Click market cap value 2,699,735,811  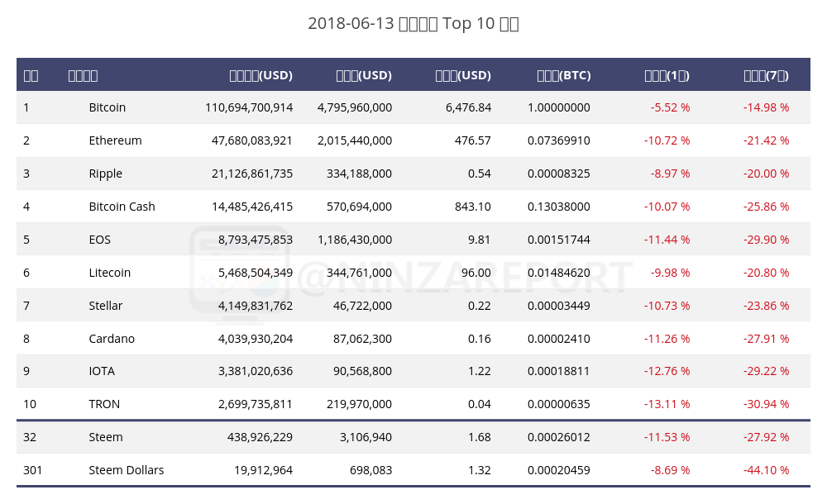click(x=256, y=404)
